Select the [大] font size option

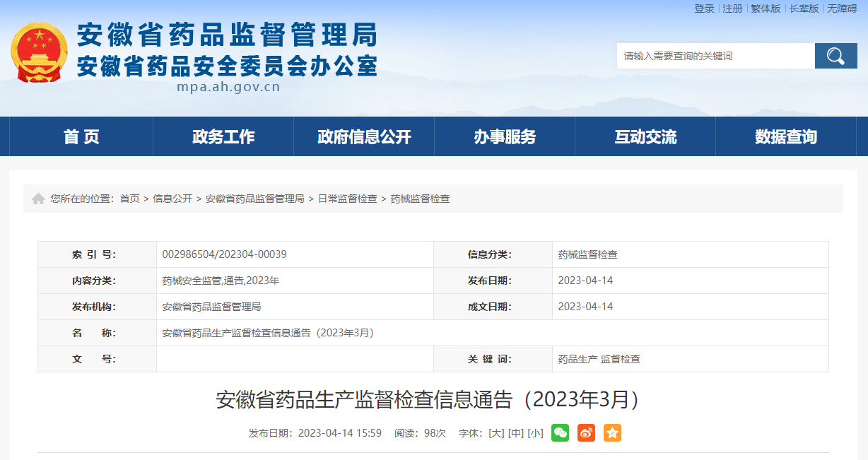click(495, 432)
